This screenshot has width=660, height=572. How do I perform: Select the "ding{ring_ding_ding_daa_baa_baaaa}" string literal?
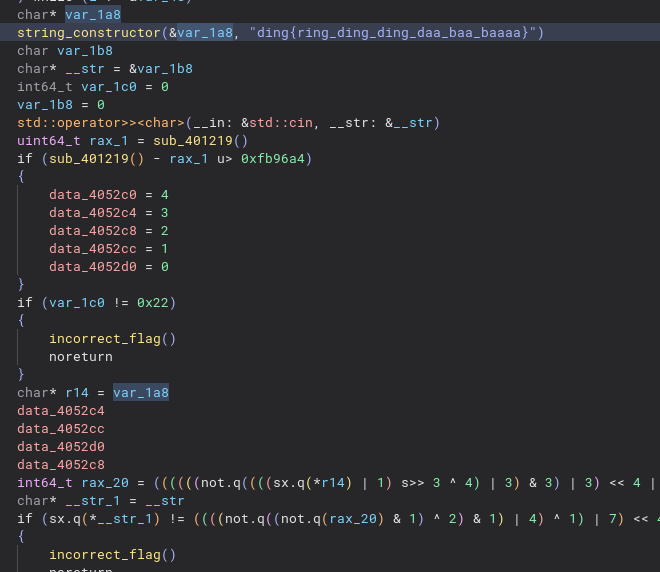[x=389, y=33]
